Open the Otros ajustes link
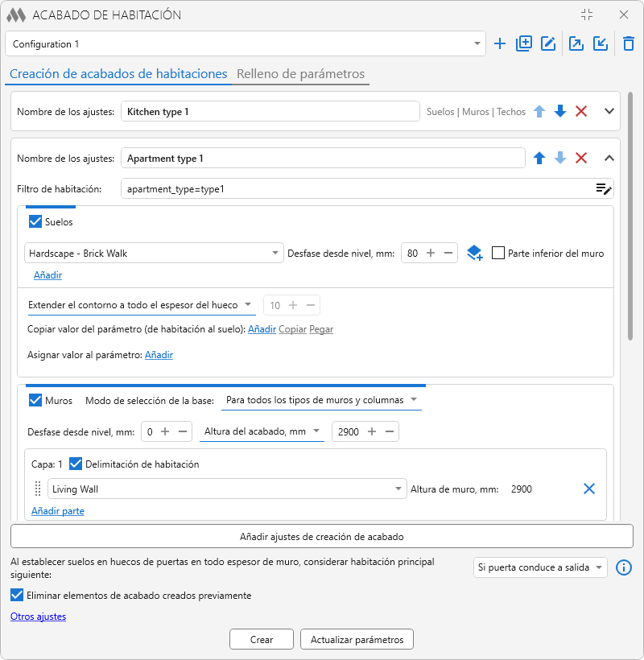This screenshot has width=644, height=660. click(x=39, y=617)
